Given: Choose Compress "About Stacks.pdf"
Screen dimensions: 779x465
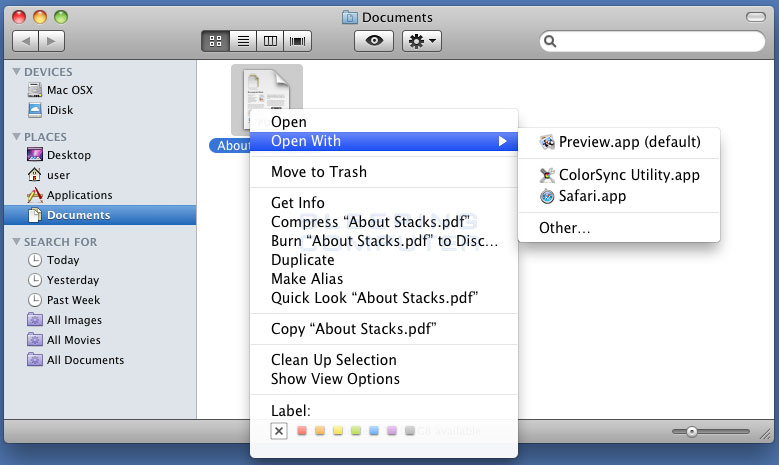Looking at the screenshot, I should [384, 222].
